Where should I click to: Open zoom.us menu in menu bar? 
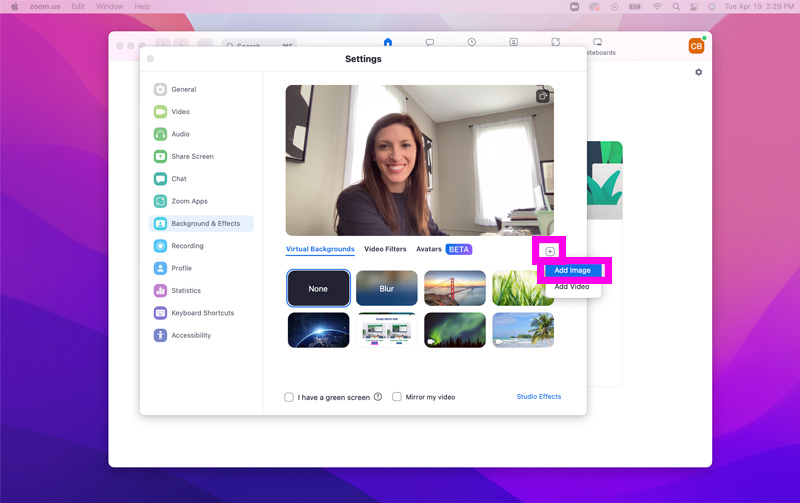[44, 7]
